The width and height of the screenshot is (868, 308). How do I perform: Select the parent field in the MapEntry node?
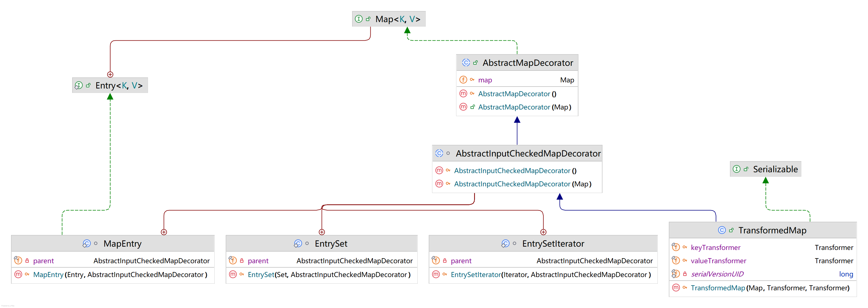pyautogui.click(x=43, y=261)
